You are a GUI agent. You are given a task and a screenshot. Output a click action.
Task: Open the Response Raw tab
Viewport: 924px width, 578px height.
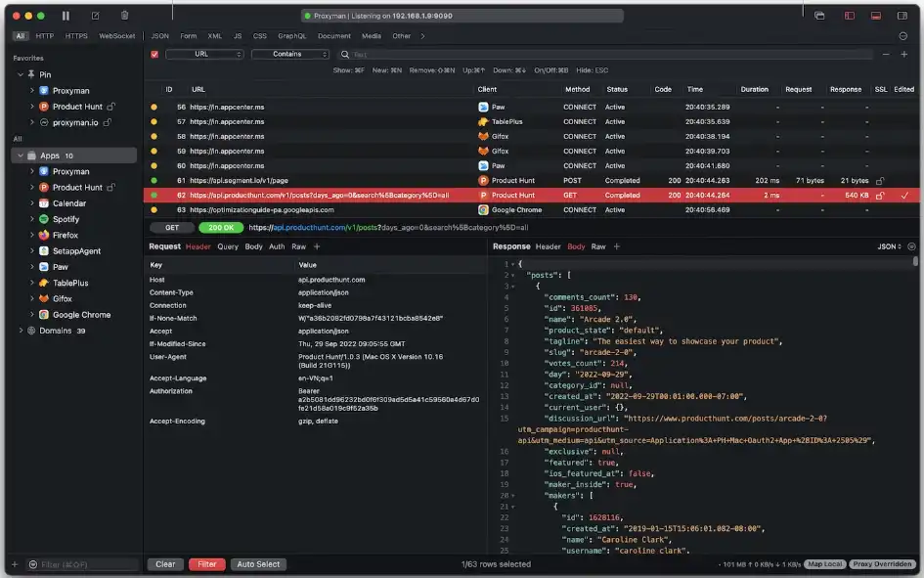[x=598, y=246]
